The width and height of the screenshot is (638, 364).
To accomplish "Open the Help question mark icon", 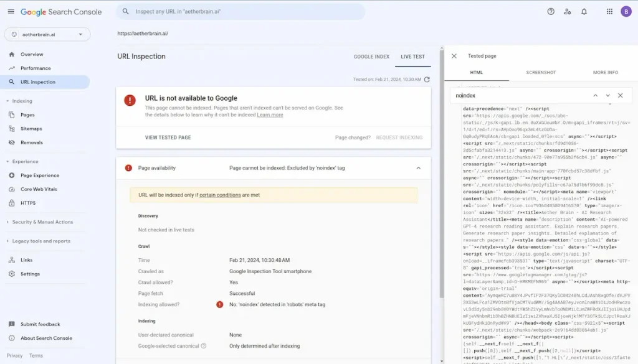I will [551, 11].
